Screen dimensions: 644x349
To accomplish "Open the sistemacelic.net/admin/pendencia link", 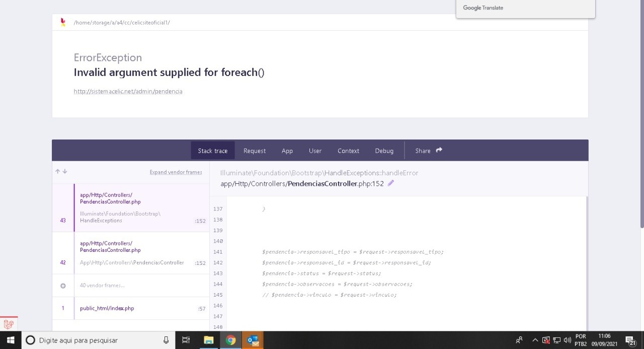I will coord(128,91).
